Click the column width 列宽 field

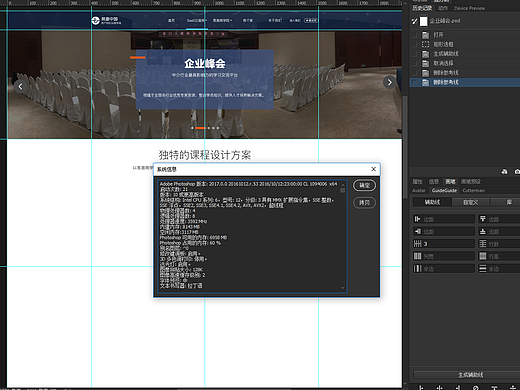point(444,256)
